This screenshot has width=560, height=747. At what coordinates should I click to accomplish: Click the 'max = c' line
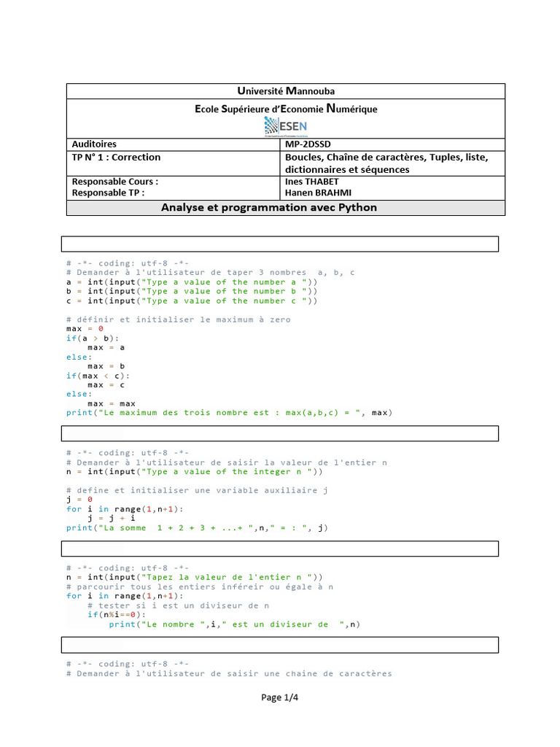[106, 385]
